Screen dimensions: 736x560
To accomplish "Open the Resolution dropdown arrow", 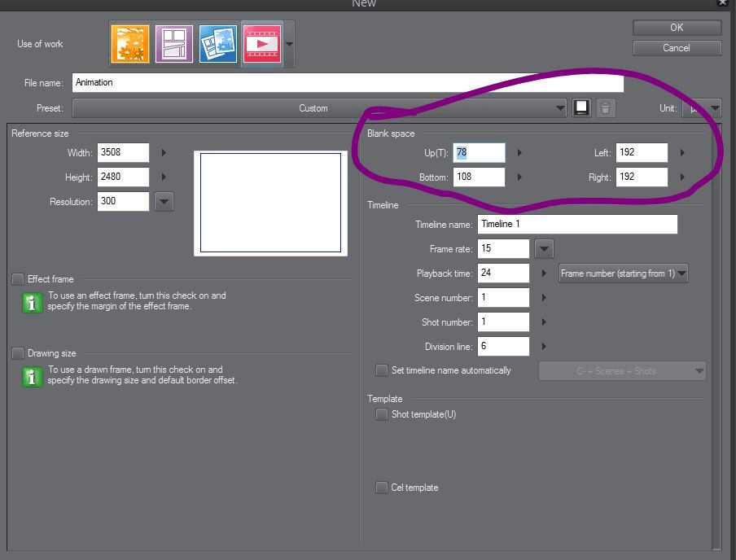I will click(x=164, y=202).
